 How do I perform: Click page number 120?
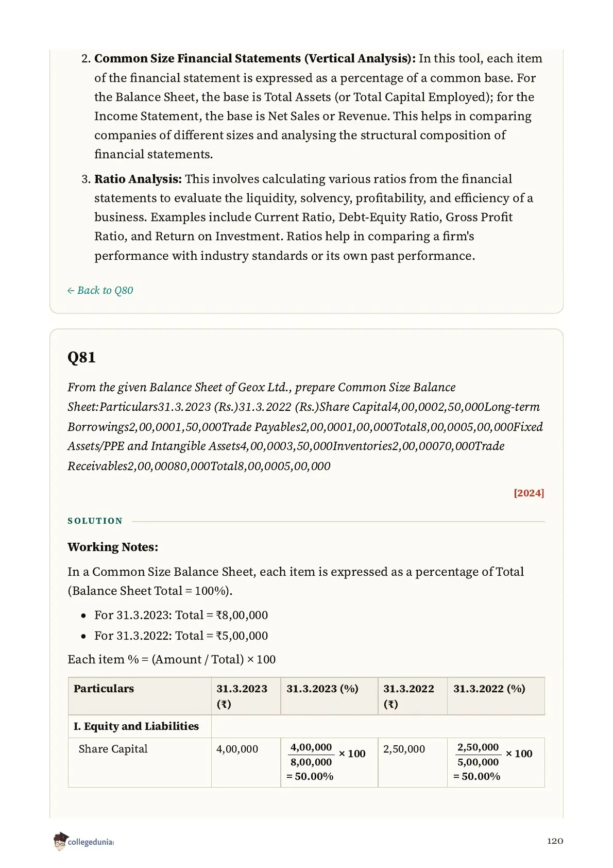(555, 841)
